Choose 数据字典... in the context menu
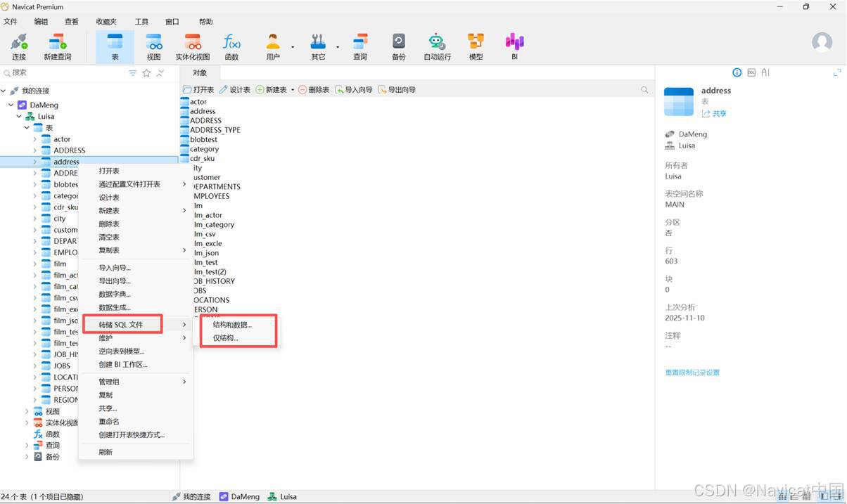847x504 pixels. (x=115, y=295)
